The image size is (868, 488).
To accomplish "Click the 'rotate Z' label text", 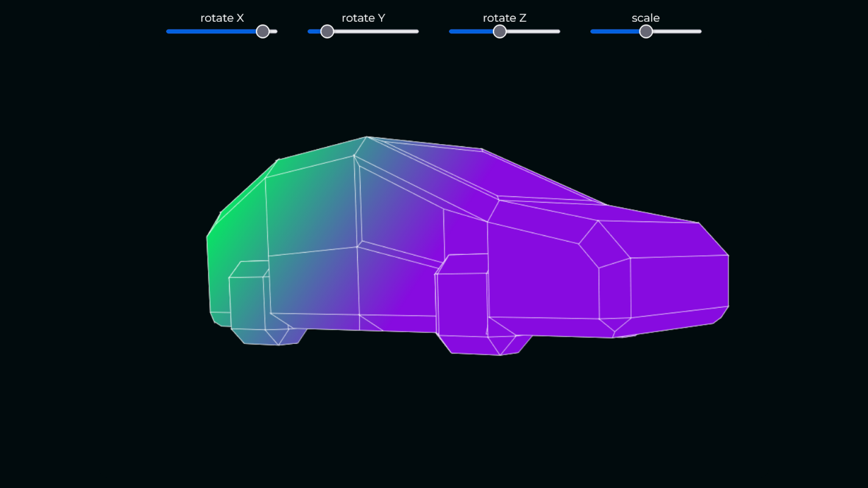I will pos(505,18).
